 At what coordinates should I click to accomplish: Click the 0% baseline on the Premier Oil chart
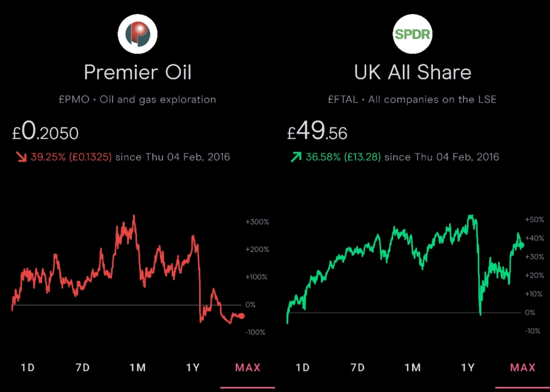(123, 305)
